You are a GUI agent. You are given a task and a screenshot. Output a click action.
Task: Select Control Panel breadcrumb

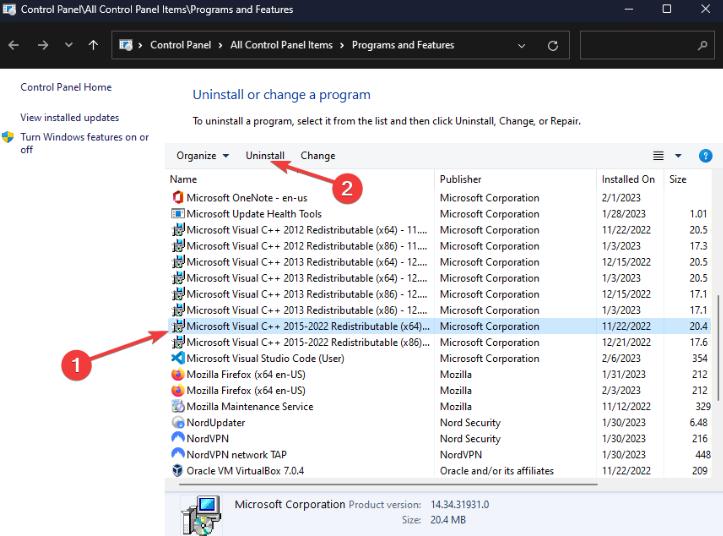tap(180, 45)
